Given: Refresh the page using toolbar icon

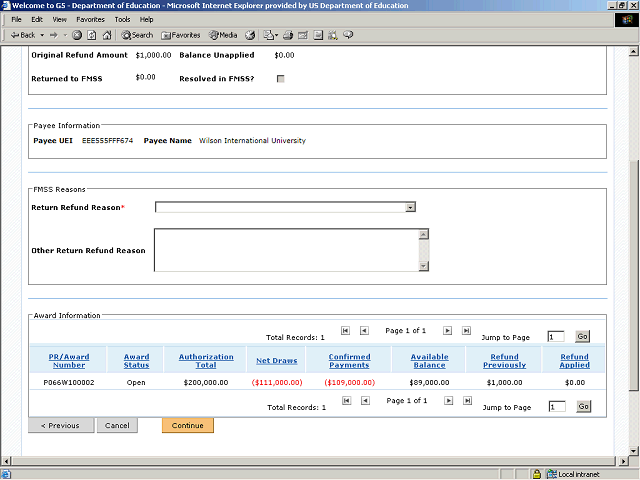Looking at the screenshot, I should (91, 35).
